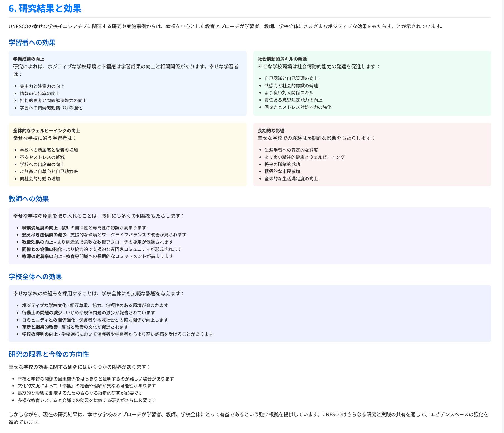Click the bullet 向社会的行動の増加
The image size is (504, 433).
pyautogui.click(x=40, y=179)
